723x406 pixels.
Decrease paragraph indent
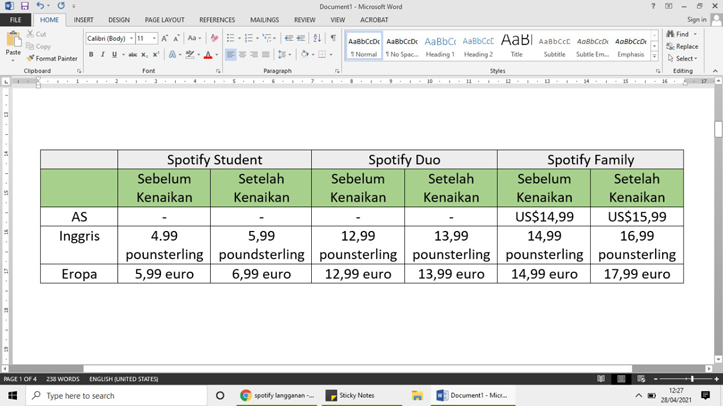click(x=289, y=38)
